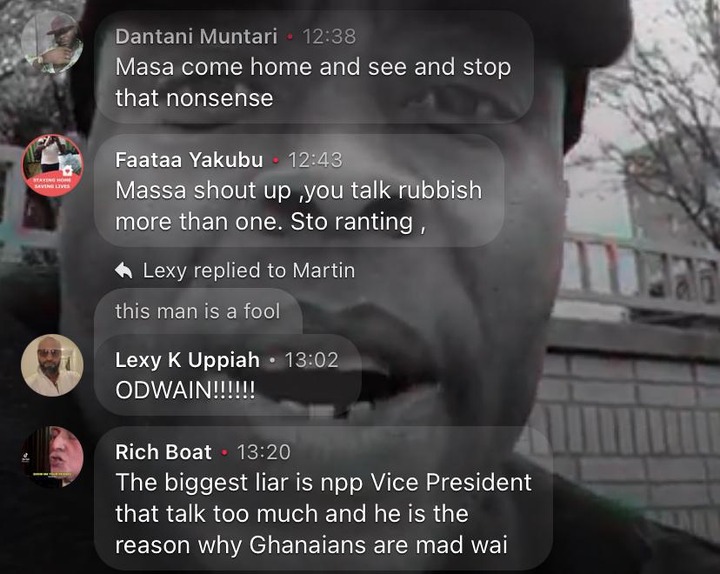Screen dimensions: 720x574
Task: Click the 12:43 timestamp
Action: [x=315, y=160]
